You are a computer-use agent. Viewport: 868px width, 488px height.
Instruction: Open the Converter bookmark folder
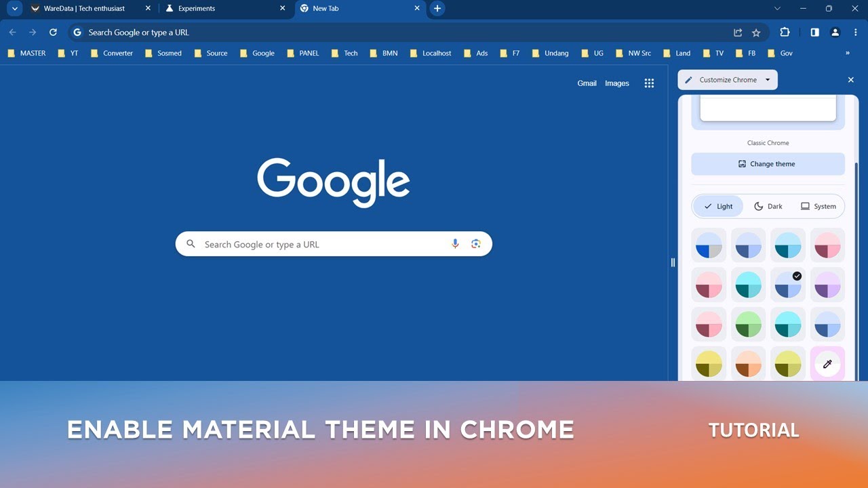pyautogui.click(x=112, y=53)
